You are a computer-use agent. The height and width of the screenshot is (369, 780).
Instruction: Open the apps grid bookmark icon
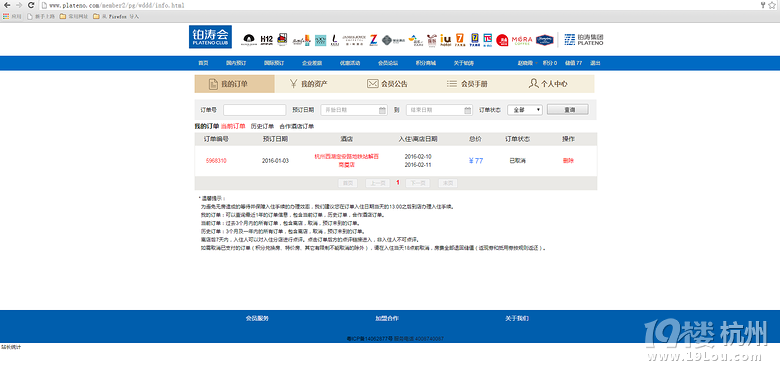pos(6,16)
